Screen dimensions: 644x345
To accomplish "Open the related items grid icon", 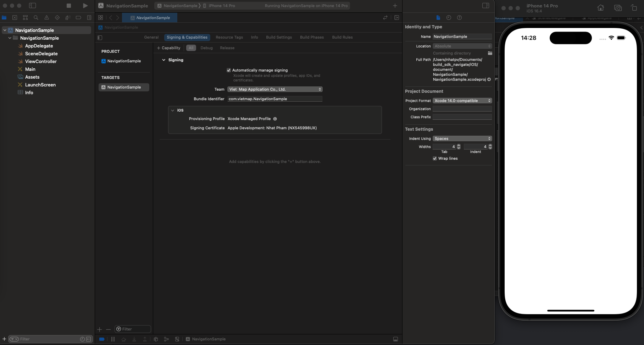I will [101, 17].
